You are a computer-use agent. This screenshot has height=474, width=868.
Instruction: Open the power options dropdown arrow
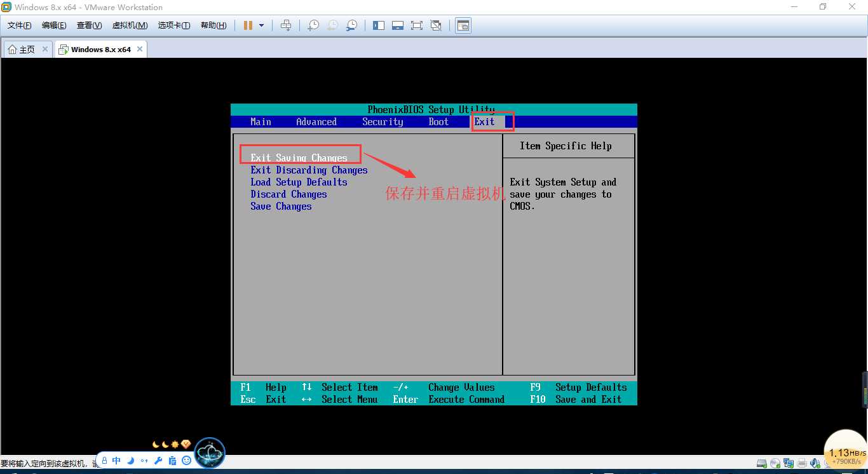tap(261, 25)
